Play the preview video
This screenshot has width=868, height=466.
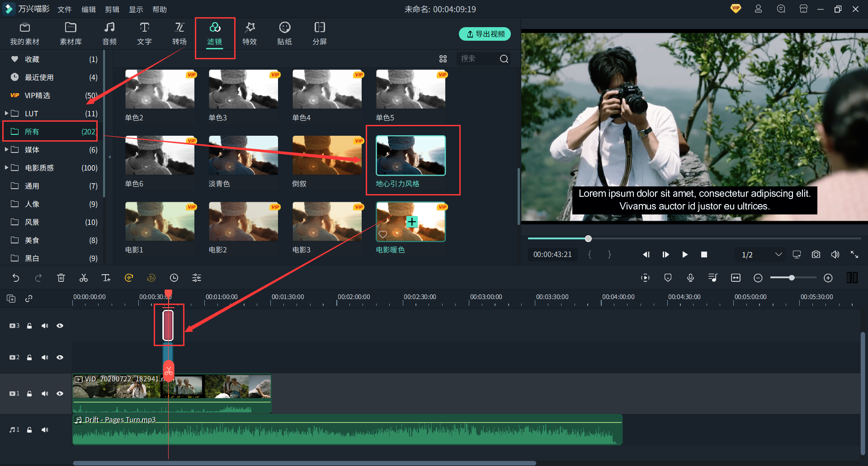(x=685, y=254)
